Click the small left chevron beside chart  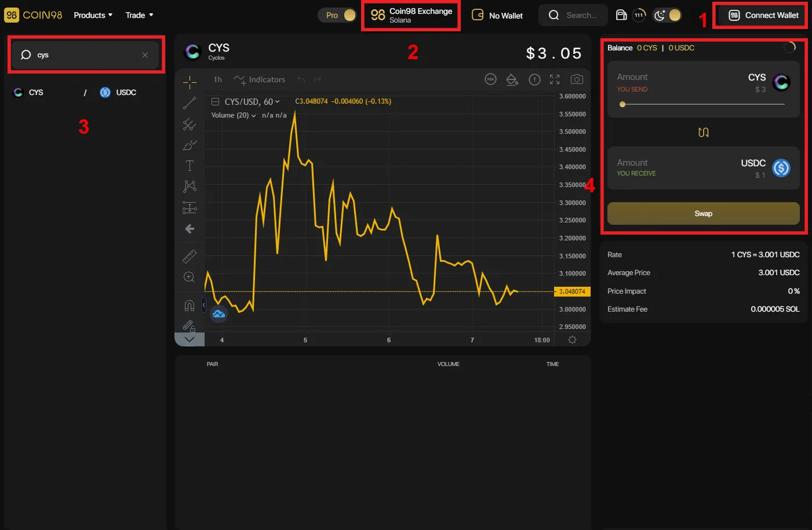(x=203, y=305)
